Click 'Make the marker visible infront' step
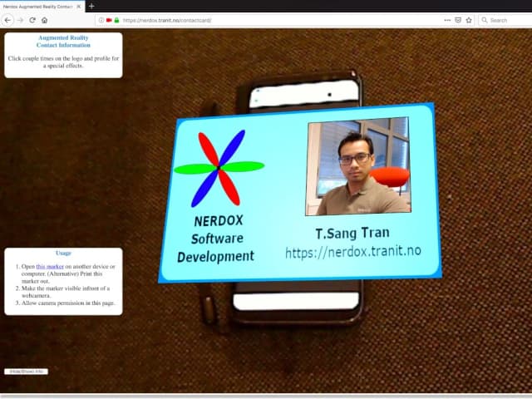532x399 pixels. coord(66,292)
